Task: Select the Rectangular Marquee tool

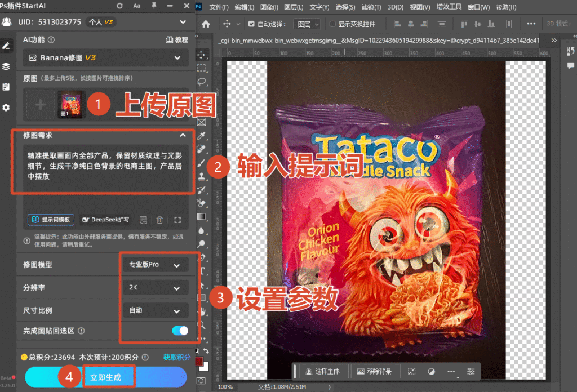Action: pos(201,68)
